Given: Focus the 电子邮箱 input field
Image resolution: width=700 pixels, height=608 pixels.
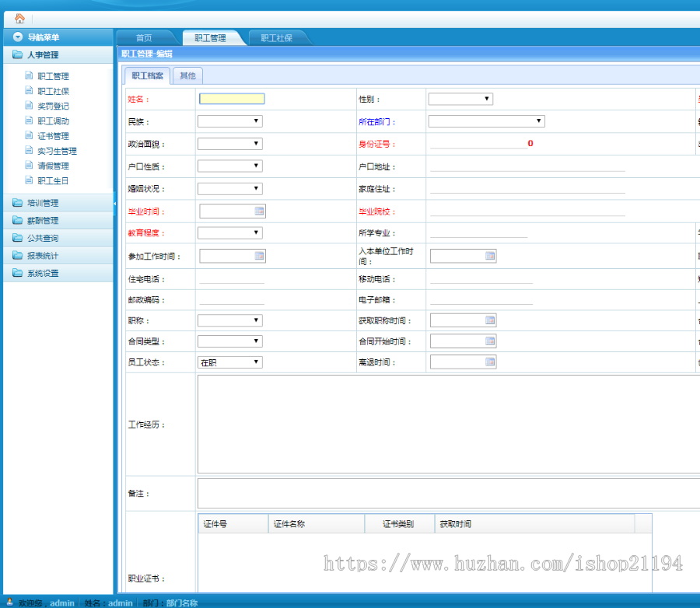Looking at the screenshot, I should tap(481, 299).
